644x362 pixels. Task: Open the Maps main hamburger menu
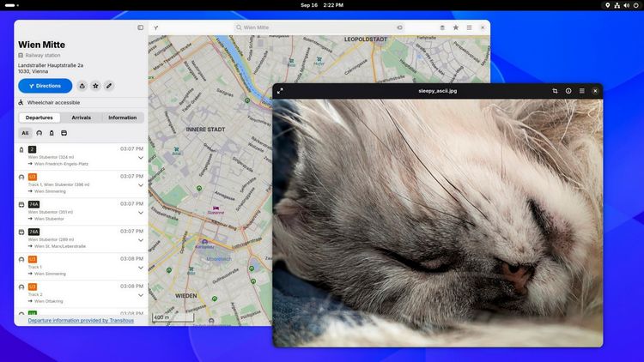coord(469,27)
